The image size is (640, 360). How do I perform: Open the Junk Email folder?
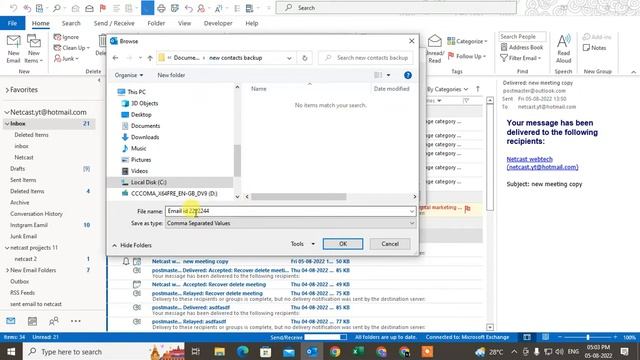pyautogui.click(x=23, y=236)
